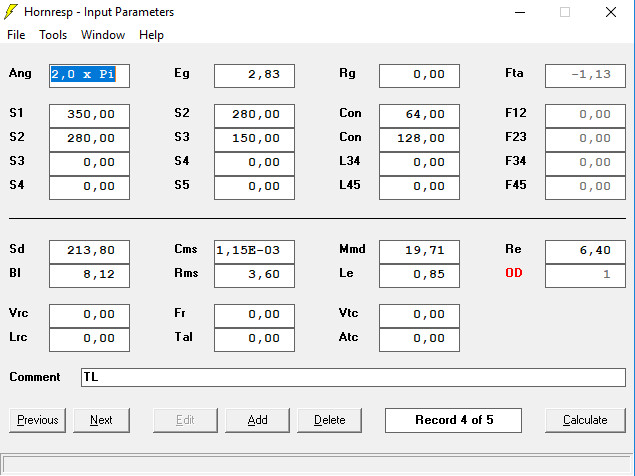Select the Sd field with 213,80
The image size is (635, 476).
(89, 252)
